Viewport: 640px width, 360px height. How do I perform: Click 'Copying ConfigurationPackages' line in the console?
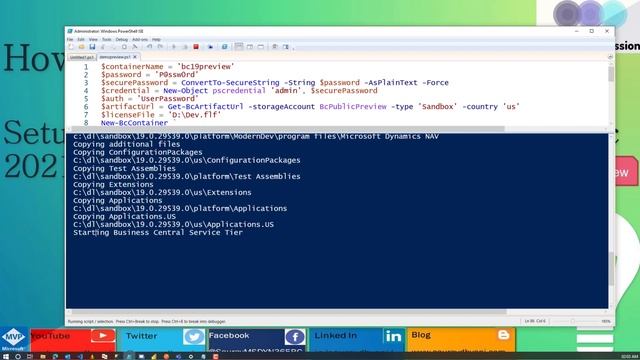(x=138, y=152)
